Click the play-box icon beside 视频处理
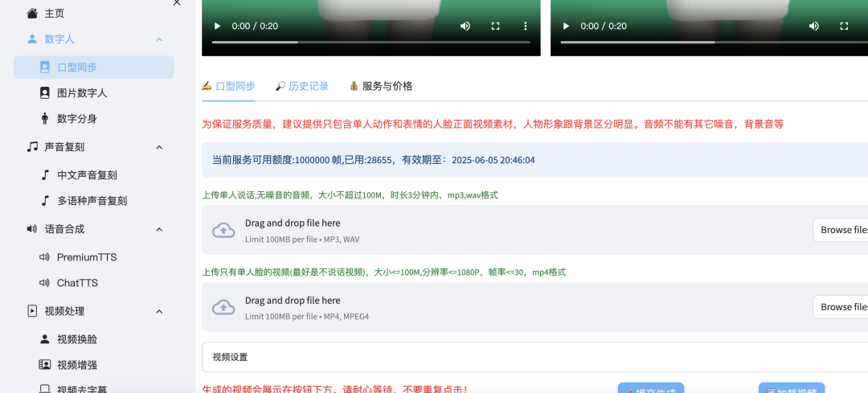Image resolution: width=868 pixels, height=393 pixels. [32, 311]
